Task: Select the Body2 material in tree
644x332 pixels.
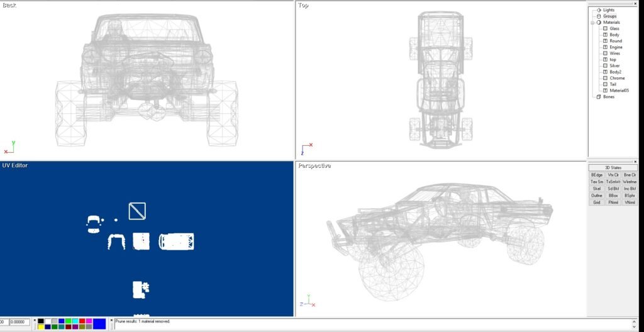Action: pos(615,72)
